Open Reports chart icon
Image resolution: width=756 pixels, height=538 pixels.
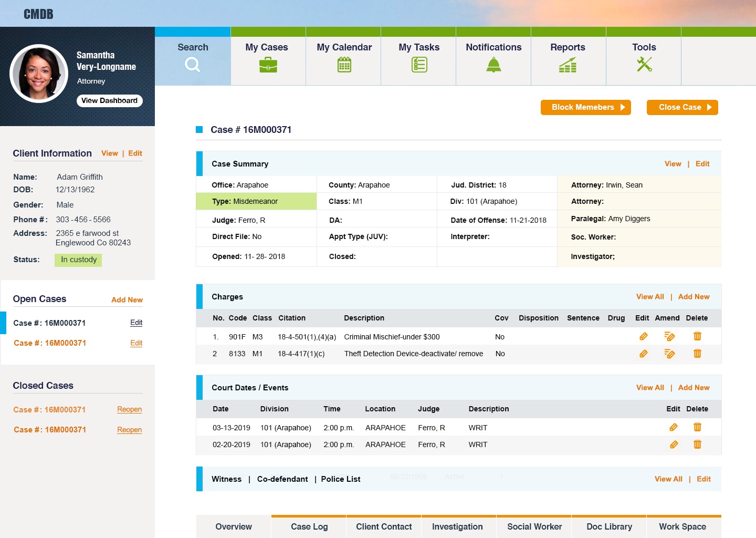568,65
